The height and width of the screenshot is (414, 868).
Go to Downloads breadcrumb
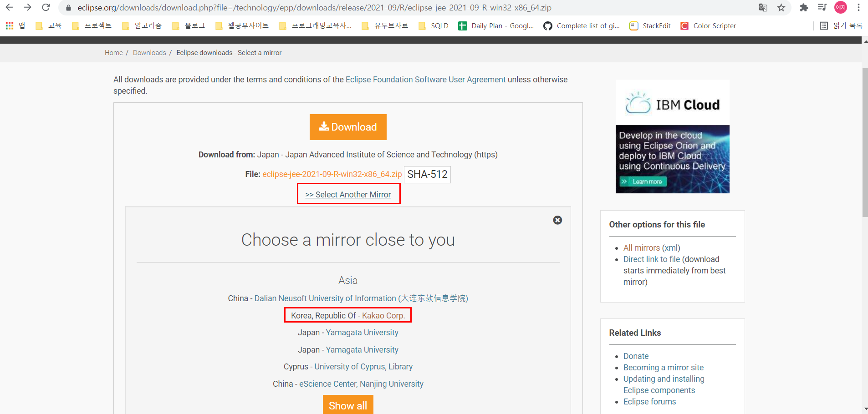(149, 53)
